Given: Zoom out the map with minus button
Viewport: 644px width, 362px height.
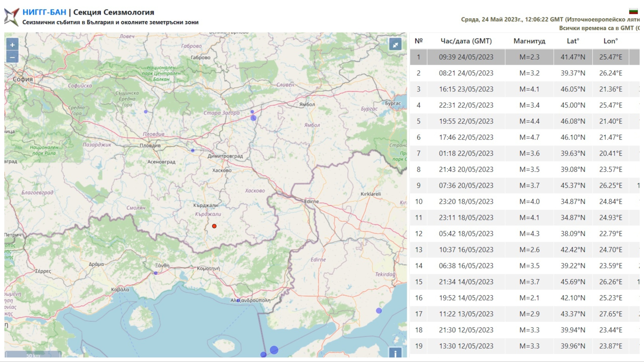Looking at the screenshot, I should pyautogui.click(x=12, y=57).
